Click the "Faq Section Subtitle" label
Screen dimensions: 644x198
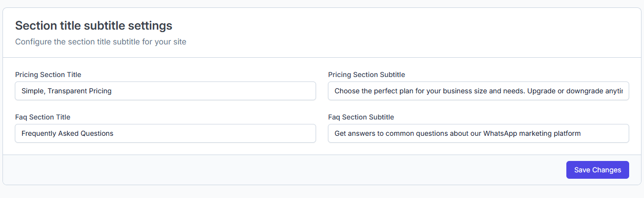(x=361, y=117)
